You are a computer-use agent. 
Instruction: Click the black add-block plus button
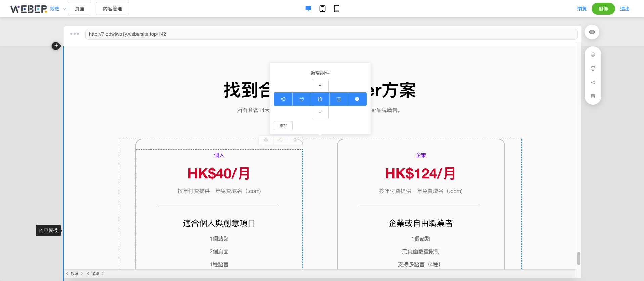[56, 46]
